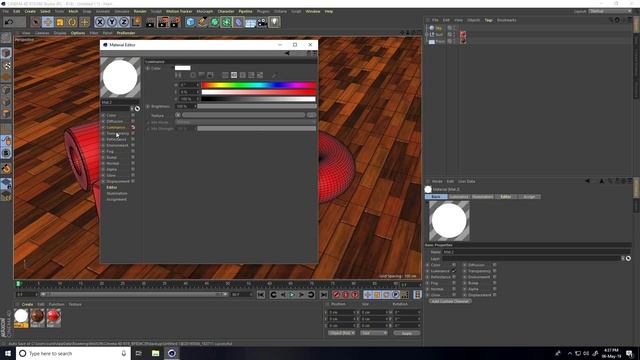
Task: Enable Bump channel checkbox in Material Editor
Action: pos(133,157)
